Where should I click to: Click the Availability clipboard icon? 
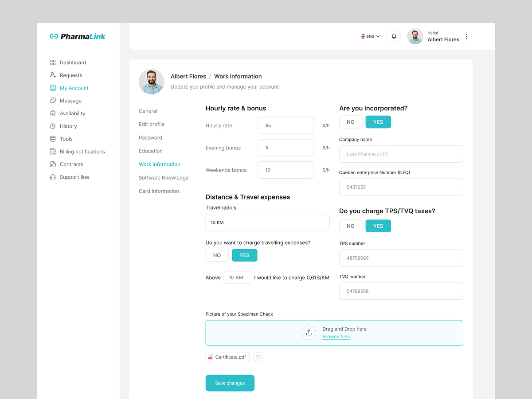click(x=53, y=113)
